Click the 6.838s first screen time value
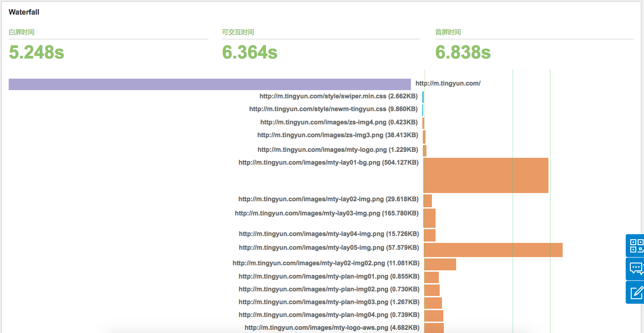This screenshot has width=644, height=333. [463, 53]
